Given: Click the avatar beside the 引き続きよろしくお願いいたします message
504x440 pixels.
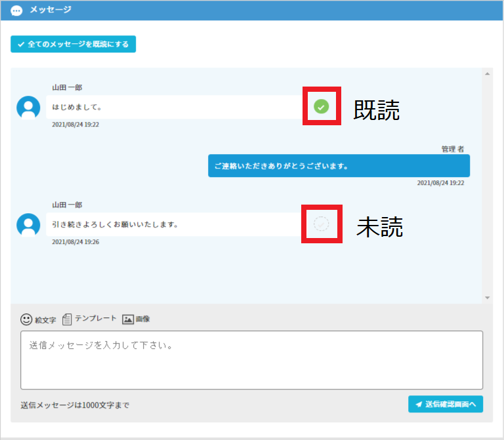Looking at the screenshot, I should tap(28, 224).
